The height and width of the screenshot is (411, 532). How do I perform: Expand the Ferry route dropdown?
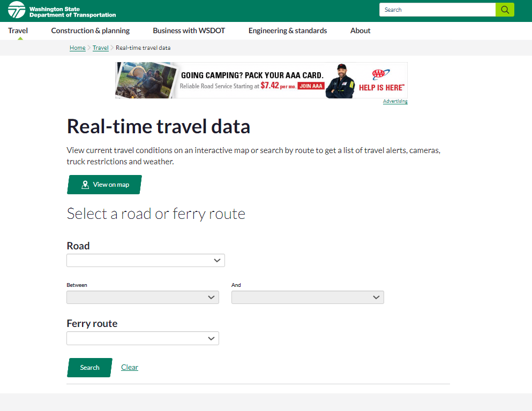click(x=143, y=338)
